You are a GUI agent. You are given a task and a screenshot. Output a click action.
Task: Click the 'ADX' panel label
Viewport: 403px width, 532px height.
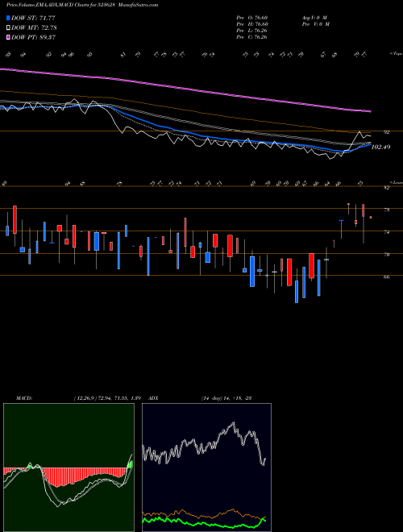point(153,397)
